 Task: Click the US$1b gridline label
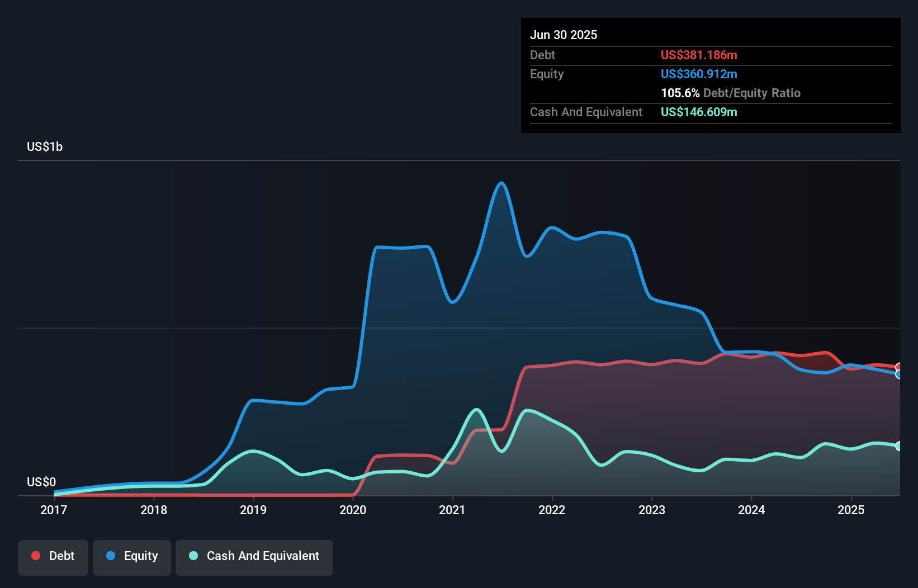(45, 146)
